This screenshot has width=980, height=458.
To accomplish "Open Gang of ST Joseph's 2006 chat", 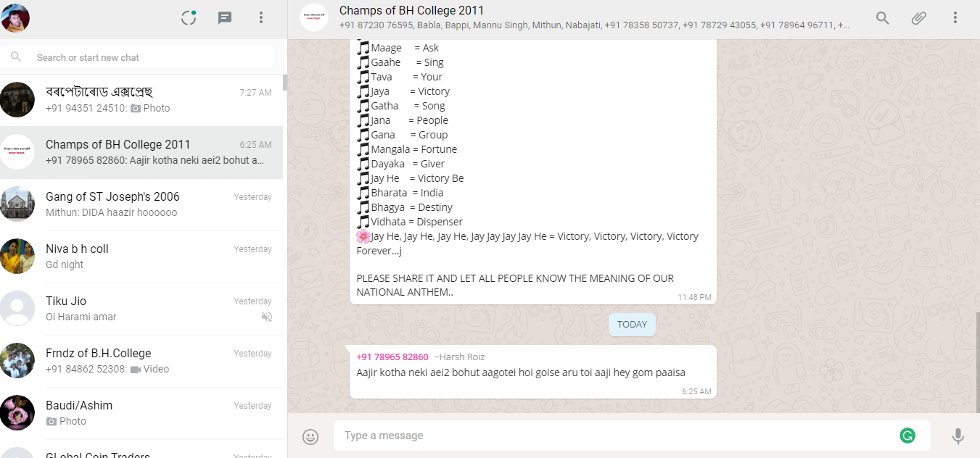I will [141, 204].
